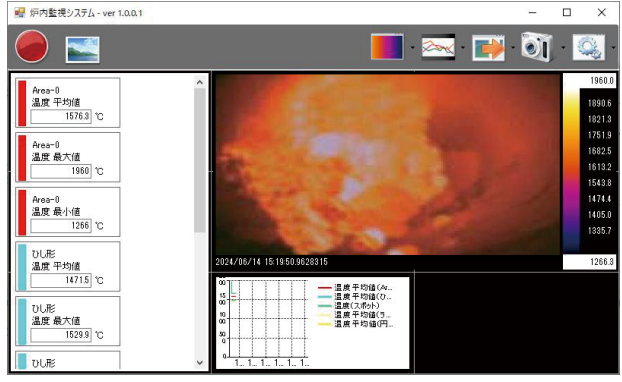Screen dimensions: 622x382
Task: Click the 1613.2 scale label
Action: click(599, 167)
